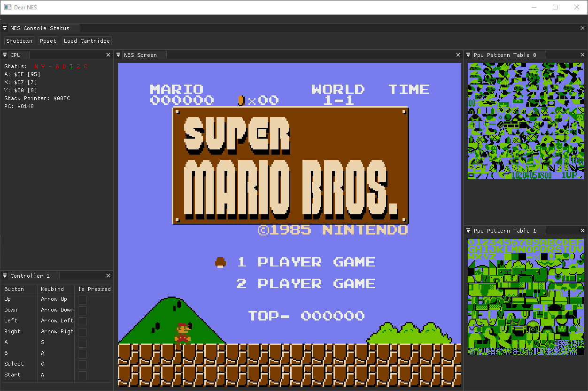588x391 pixels.
Task: Click the A: $5F register line
Action: click(x=22, y=75)
